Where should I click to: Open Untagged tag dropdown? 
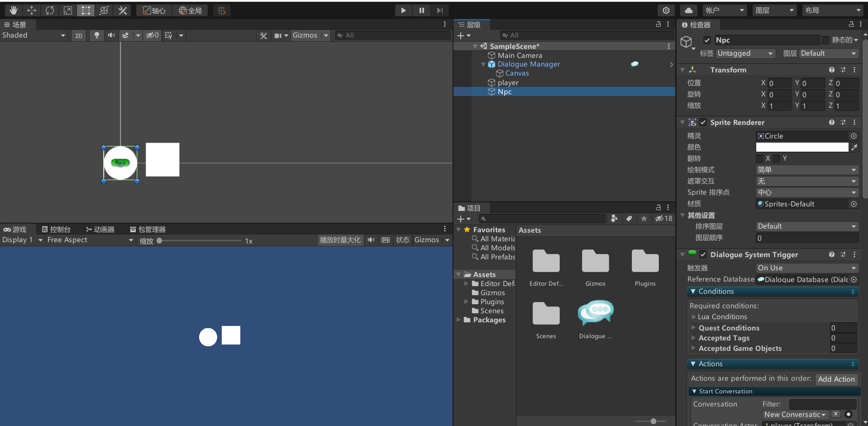point(745,53)
